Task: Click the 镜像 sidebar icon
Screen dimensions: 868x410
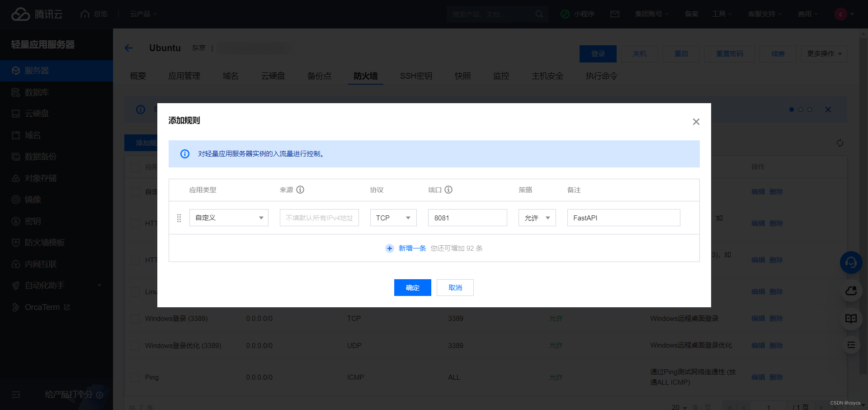Action: [x=16, y=200]
